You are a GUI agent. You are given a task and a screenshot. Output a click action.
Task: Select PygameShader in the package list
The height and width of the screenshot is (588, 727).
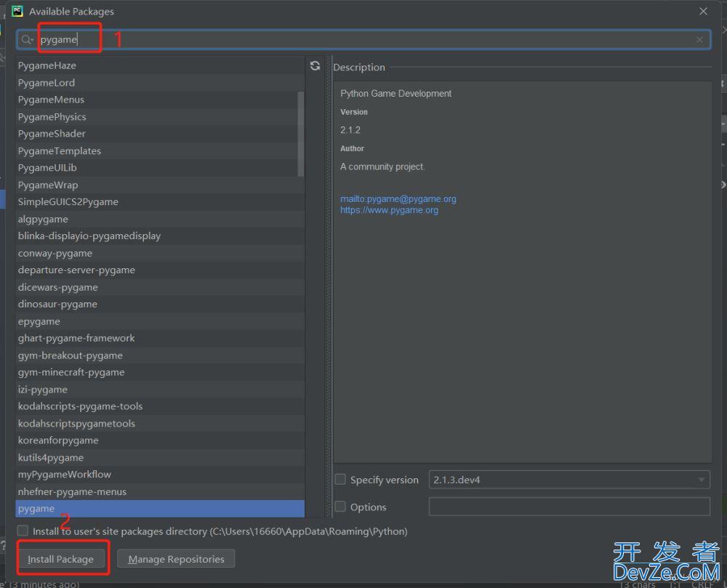(160, 134)
